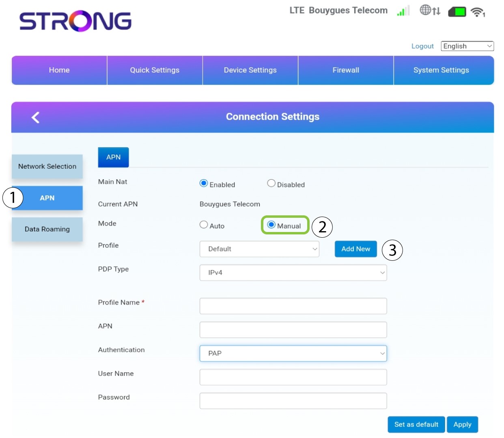Image resolution: width=504 pixels, height=438 pixels.
Task: Click the LTE signal strength bars icon
Action: [x=403, y=11]
